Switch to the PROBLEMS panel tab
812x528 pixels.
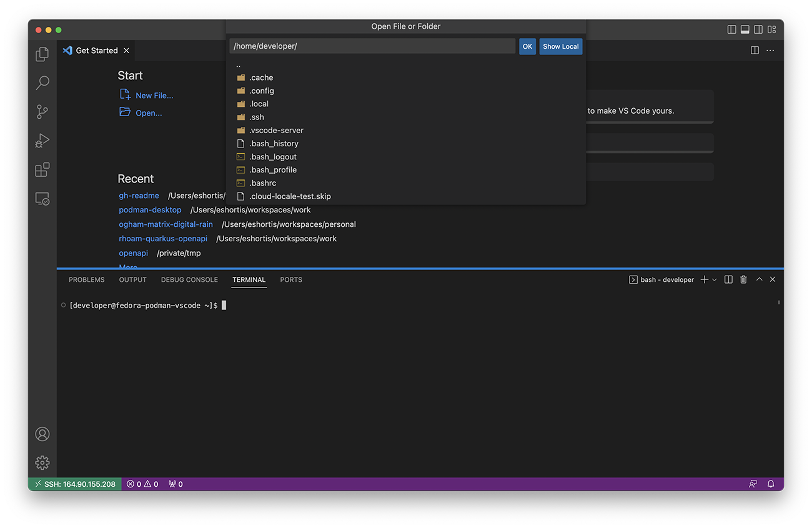point(87,280)
